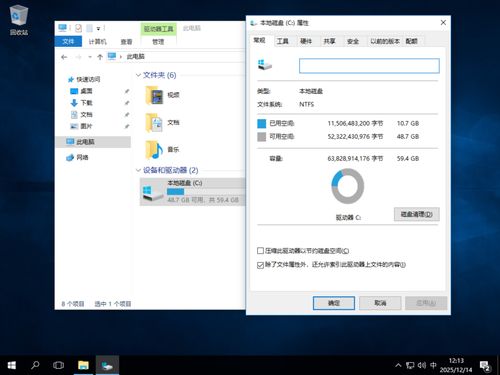This screenshot has width=500, height=375.
Task: Switch to the 配额 properties tab
Action: coord(412,41)
